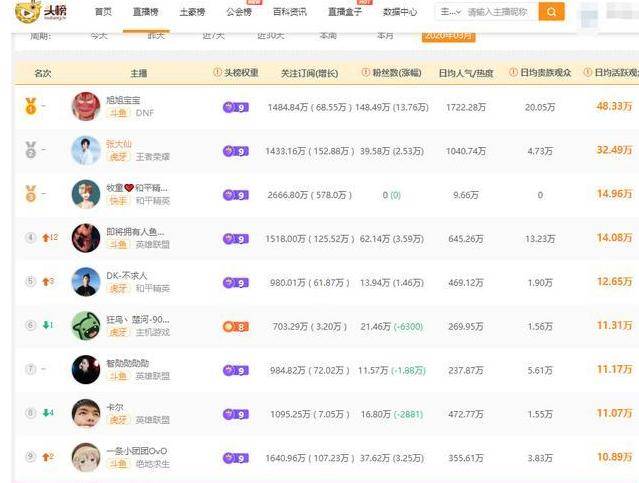Viewport: 639px width, 483px height.
Task: Click 1722.28万 popularity cell
Action: tap(466, 108)
